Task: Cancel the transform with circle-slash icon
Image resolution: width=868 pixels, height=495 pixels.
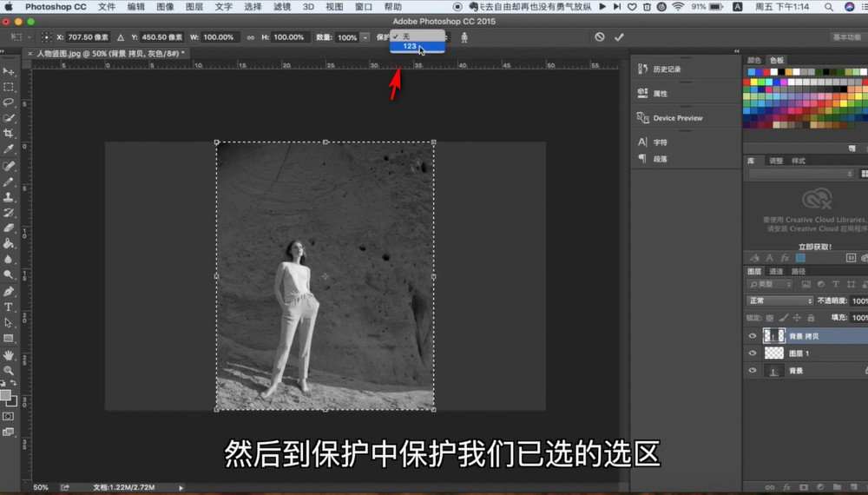Action: (600, 37)
